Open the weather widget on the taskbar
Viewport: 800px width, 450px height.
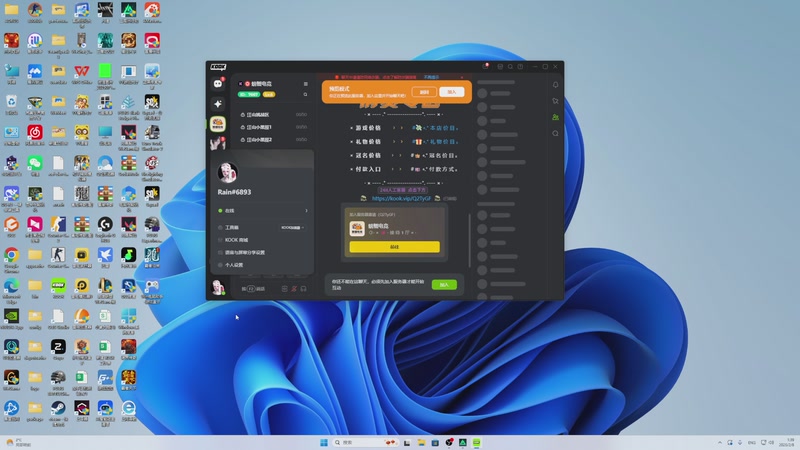click(x=18, y=442)
